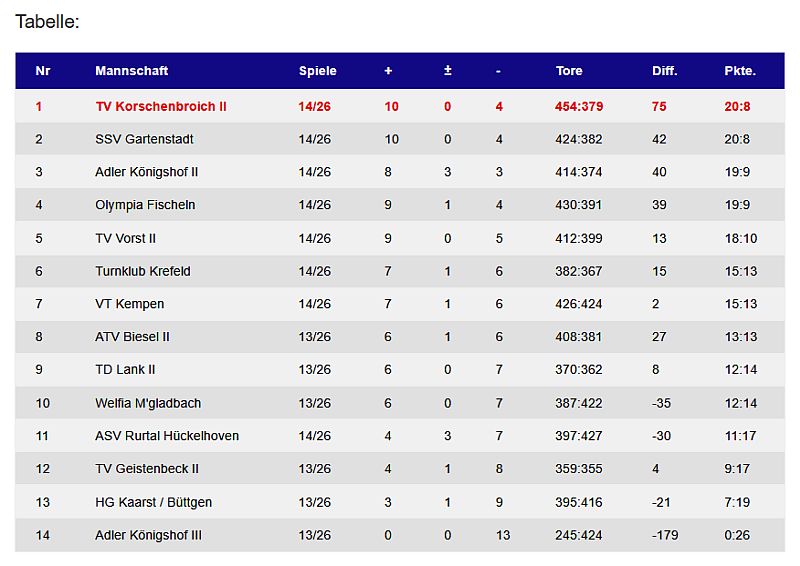
Task: Select SSV Gartenstadt in the table
Action: (x=144, y=139)
